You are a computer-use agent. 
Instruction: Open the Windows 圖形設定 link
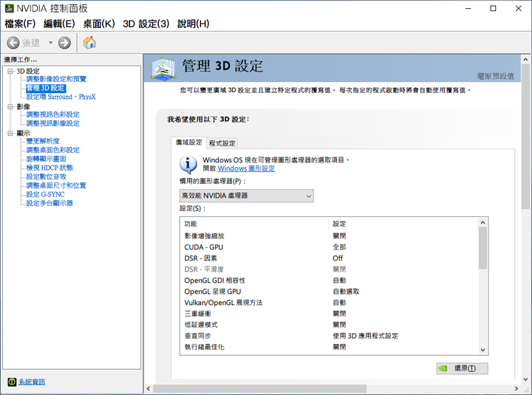[246, 168]
